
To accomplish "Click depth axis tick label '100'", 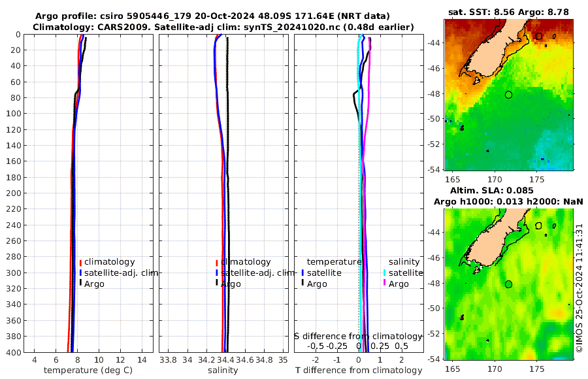I will pos(13,114).
